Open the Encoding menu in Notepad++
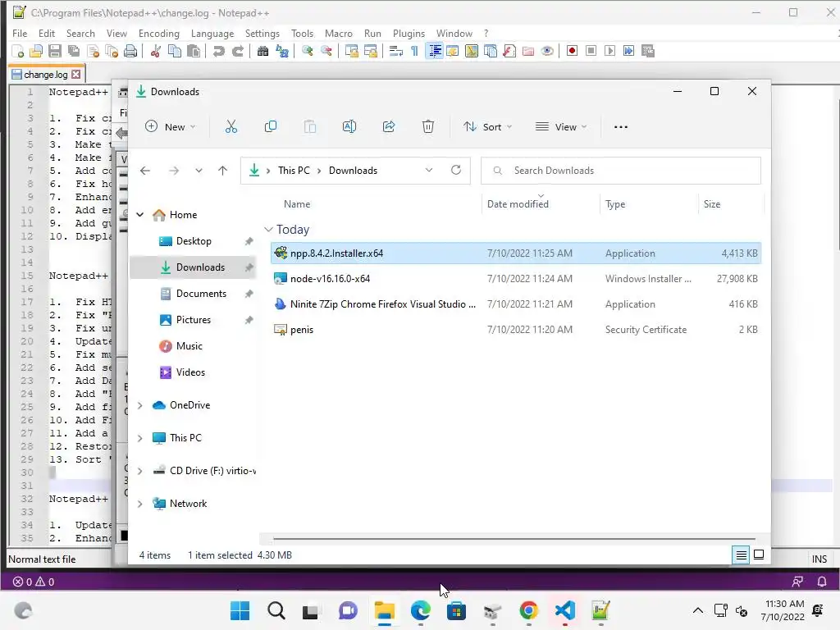Viewport: 840px width, 630px height. [x=159, y=33]
